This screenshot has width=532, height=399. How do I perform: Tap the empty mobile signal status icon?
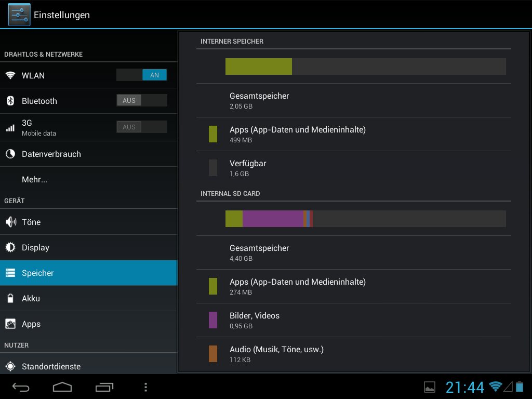tap(508, 387)
